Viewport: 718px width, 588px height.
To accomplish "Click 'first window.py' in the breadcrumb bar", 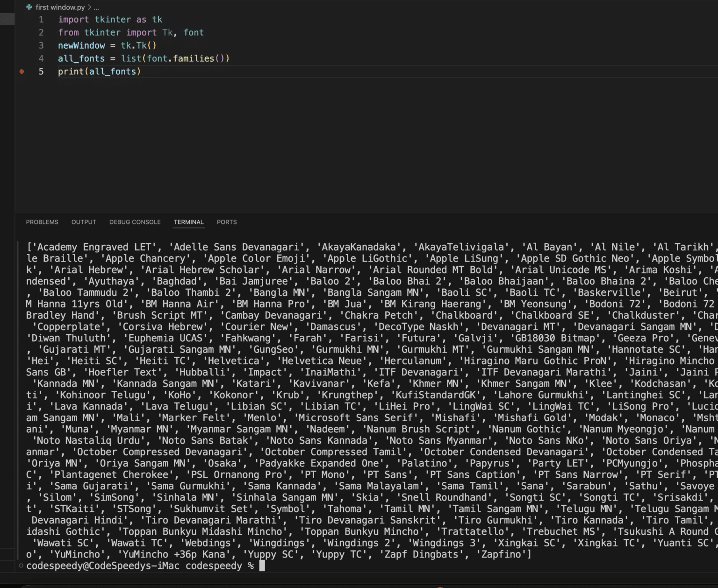I will pos(60,7).
